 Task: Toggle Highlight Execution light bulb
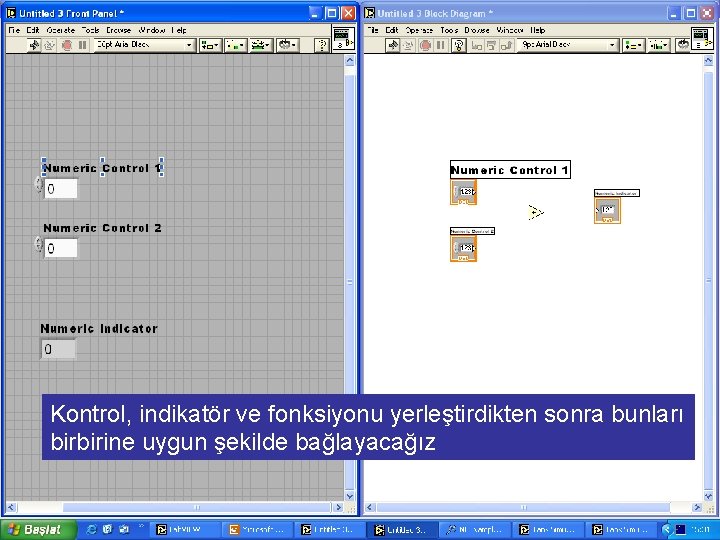pos(458,45)
